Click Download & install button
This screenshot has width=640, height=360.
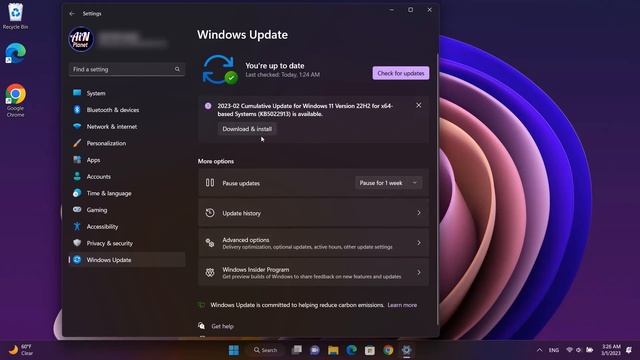(x=247, y=129)
